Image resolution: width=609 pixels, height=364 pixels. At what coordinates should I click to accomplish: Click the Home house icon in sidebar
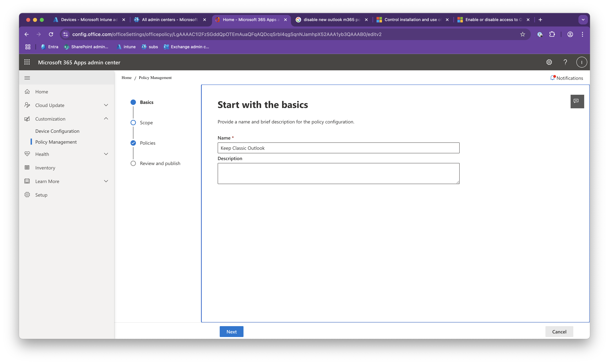pyautogui.click(x=27, y=92)
